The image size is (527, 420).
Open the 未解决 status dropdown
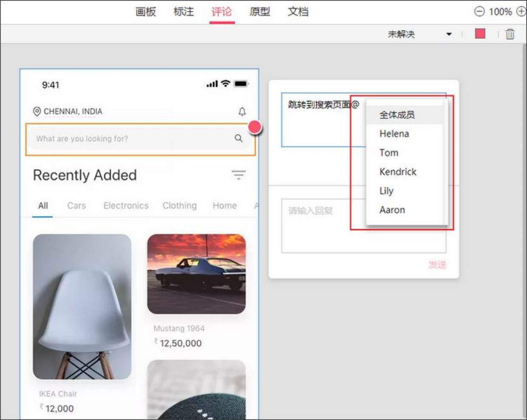[419, 34]
